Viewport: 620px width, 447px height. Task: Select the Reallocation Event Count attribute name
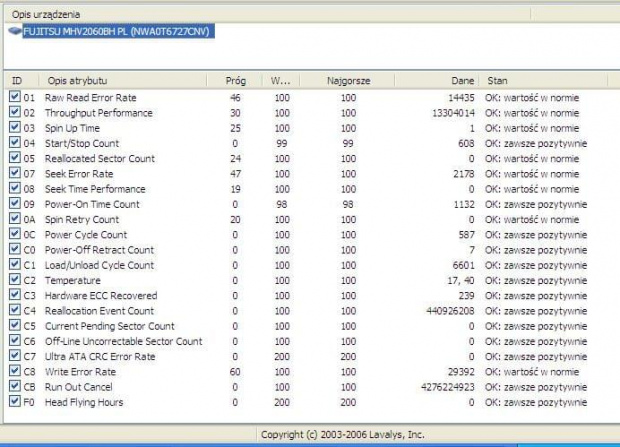(x=99, y=311)
